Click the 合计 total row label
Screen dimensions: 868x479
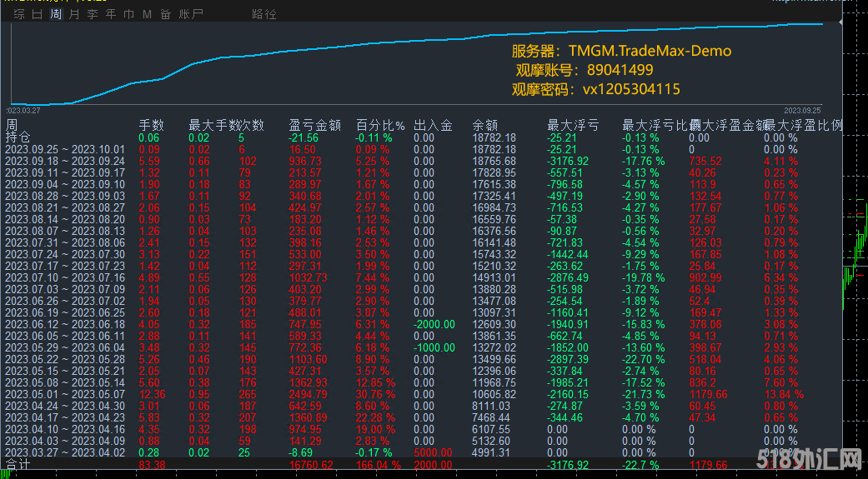point(18,465)
